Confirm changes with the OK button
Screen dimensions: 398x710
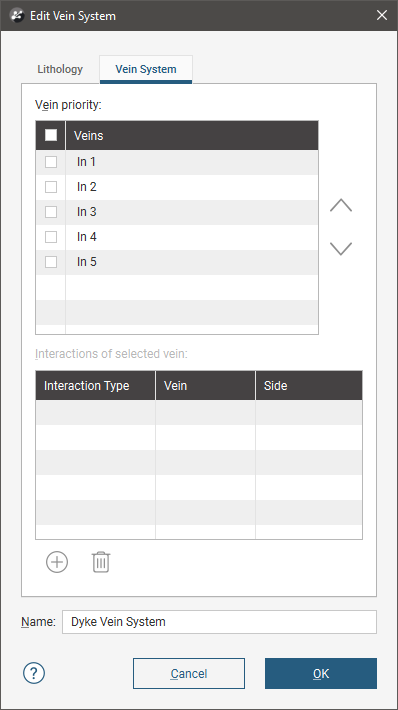tap(321, 673)
